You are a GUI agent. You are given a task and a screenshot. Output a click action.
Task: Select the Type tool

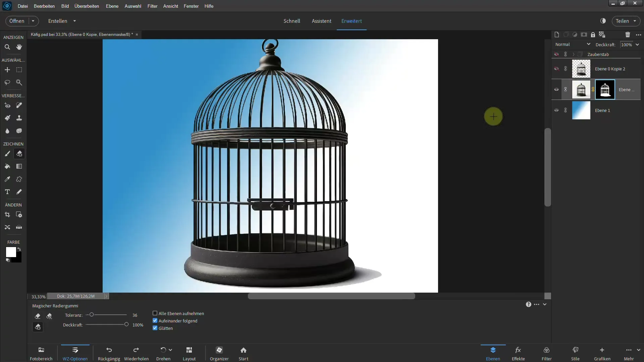7,192
